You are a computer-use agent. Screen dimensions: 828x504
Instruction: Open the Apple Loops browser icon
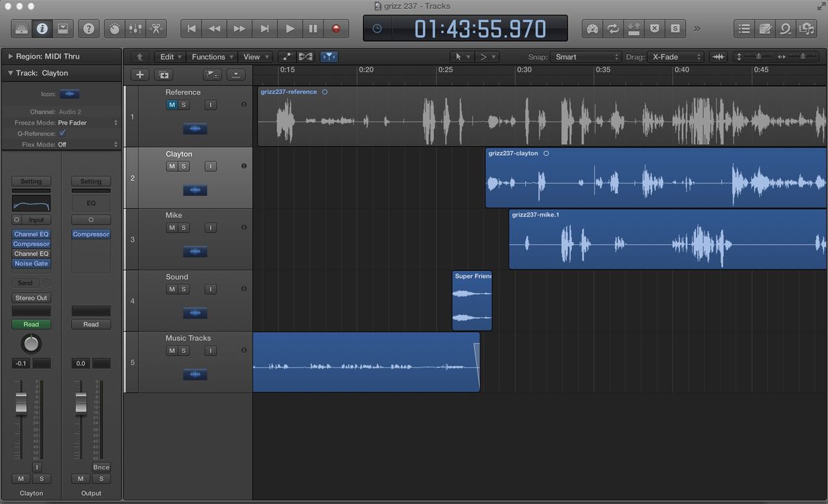click(x=785, y=30)
